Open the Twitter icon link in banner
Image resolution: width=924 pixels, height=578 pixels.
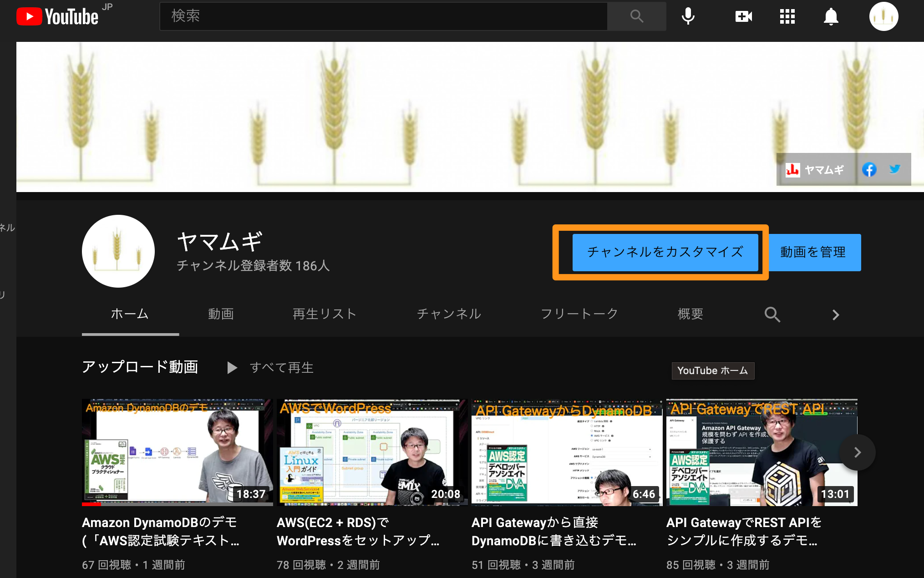point(894,169)
